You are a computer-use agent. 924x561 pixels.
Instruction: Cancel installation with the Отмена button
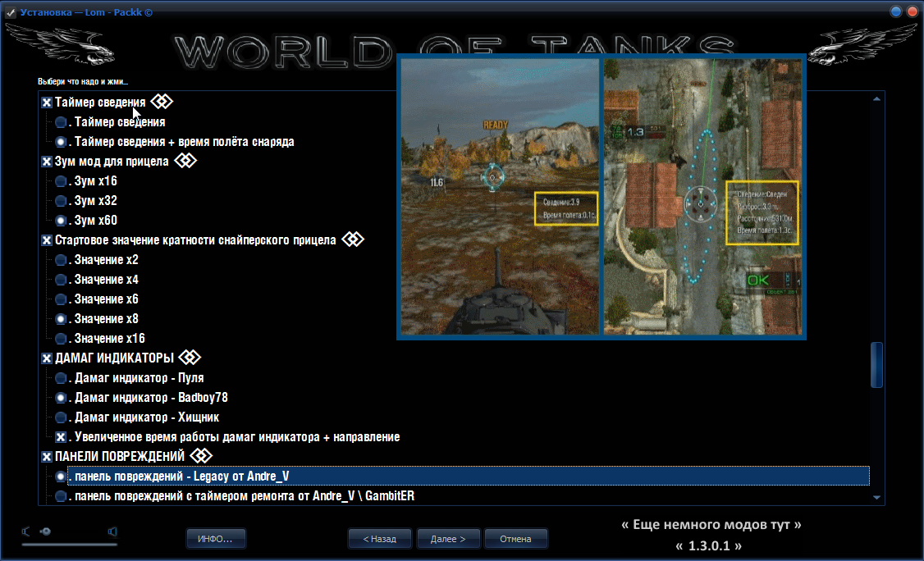515,539
